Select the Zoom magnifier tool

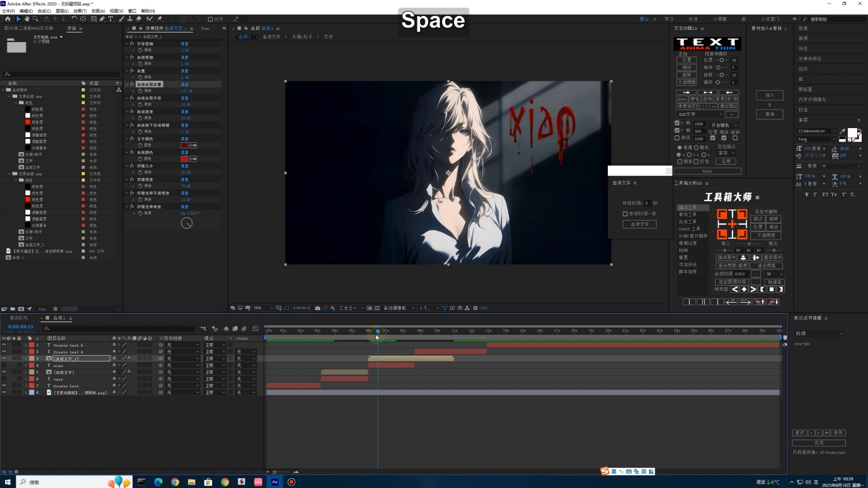pos(35,19)
